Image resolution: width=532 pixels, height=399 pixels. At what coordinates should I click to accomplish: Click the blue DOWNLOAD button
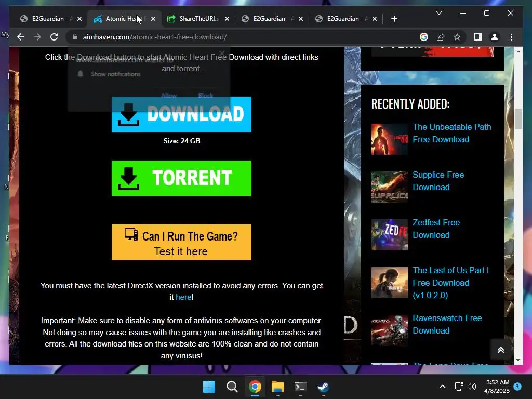tap(181, 114)
